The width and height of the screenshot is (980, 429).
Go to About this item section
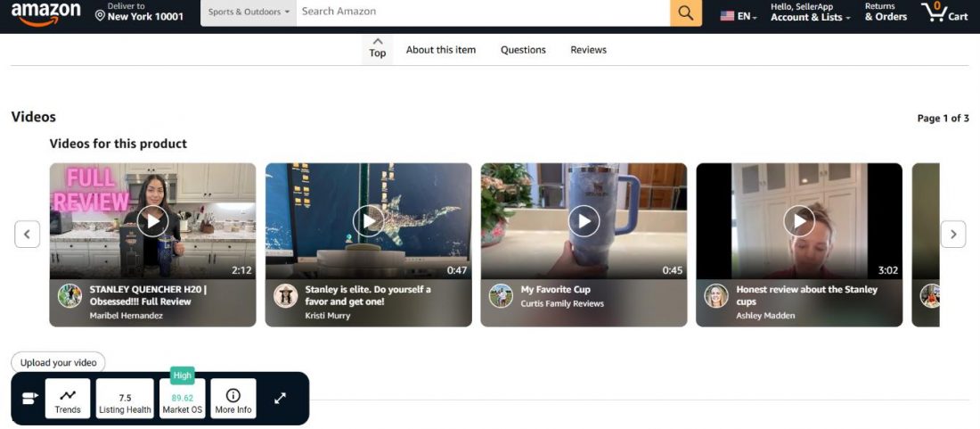(441, 50)
